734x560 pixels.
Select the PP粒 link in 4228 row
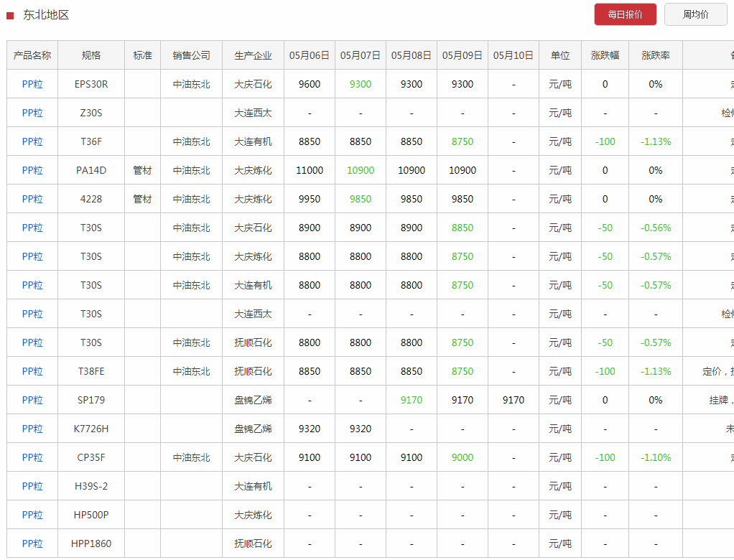click(32, 199)
